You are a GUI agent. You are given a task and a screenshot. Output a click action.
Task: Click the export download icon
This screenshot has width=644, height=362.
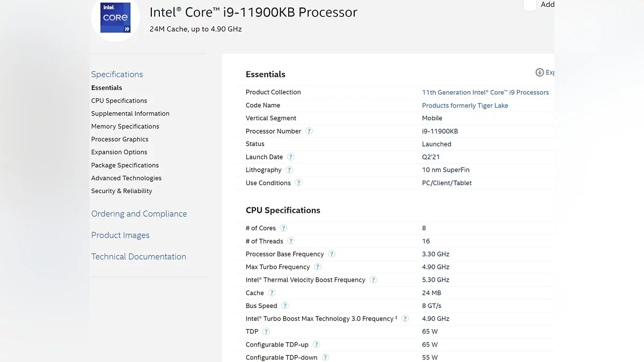click(539, 72)
